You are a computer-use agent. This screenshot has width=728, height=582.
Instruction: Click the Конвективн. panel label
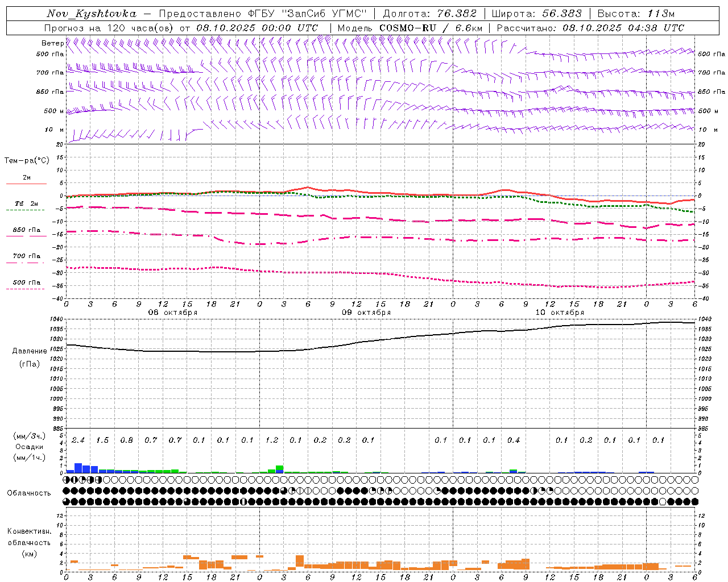tap(29, 531)
